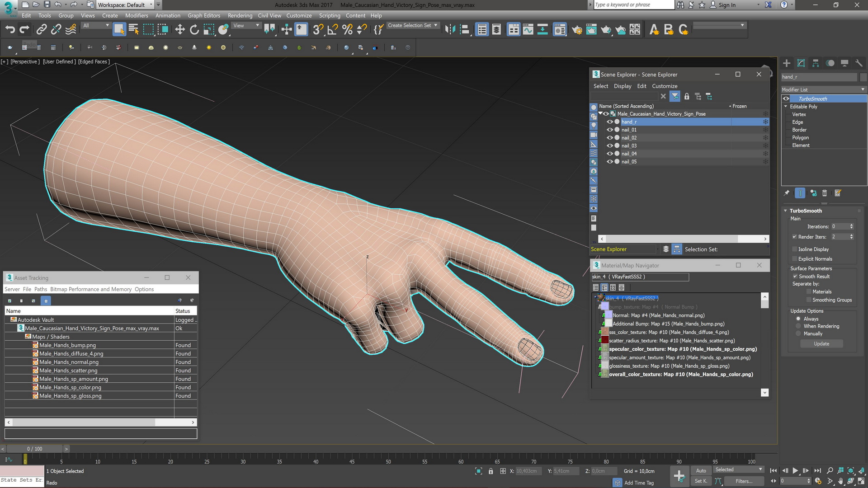The height and width of the screenshot is (488, 868).
Task: Choose the Select and Move tool
Action: [180, 30]
